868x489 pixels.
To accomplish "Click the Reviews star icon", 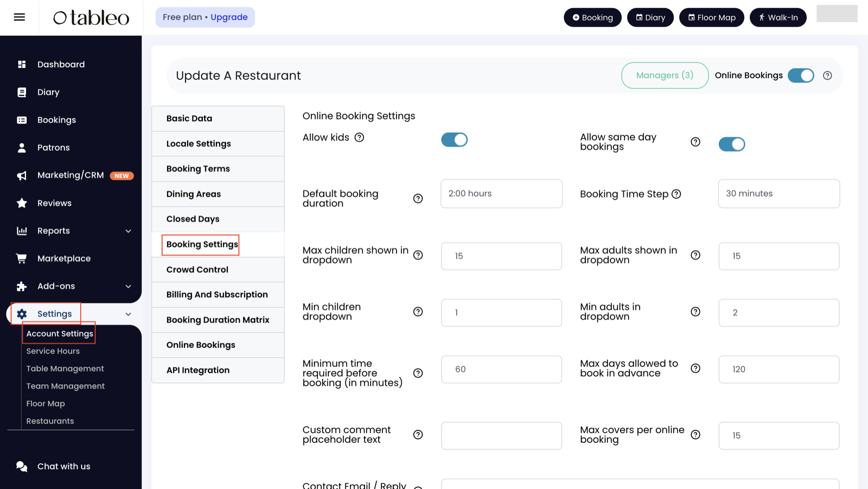I will (22, 203).
